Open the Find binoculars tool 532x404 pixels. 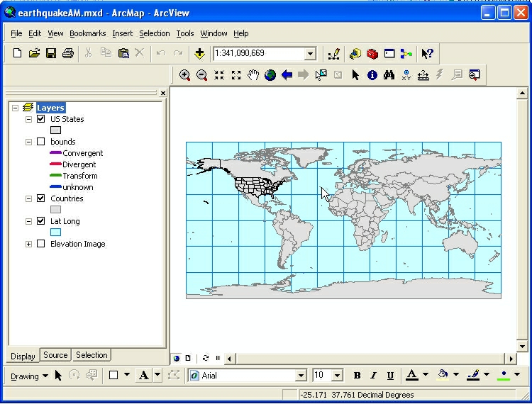389,75
